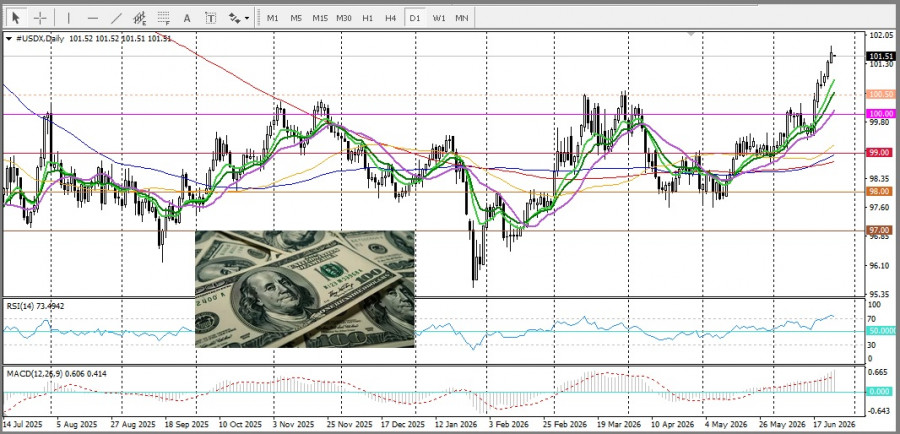Click the MACD(12,26,9) indicator label

coord(56,373)
